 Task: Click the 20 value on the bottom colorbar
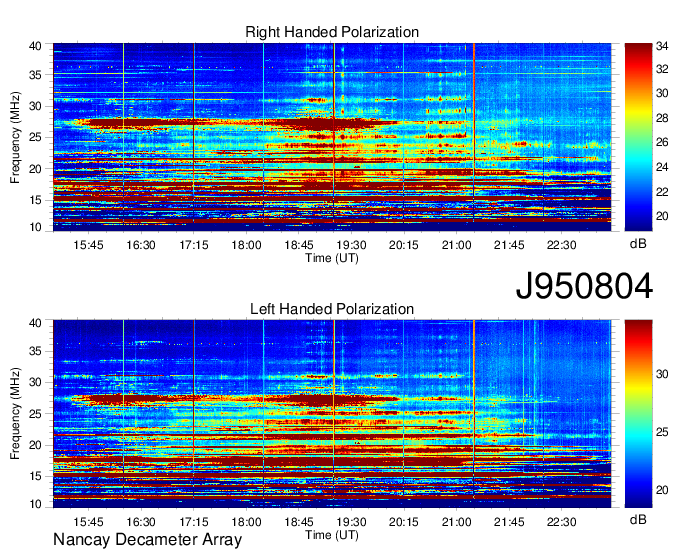coord(662,490)
